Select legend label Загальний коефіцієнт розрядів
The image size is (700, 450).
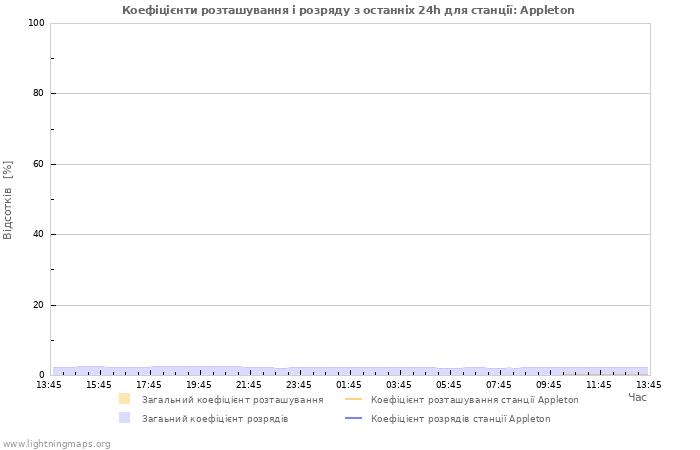click(x=215, y=418)
